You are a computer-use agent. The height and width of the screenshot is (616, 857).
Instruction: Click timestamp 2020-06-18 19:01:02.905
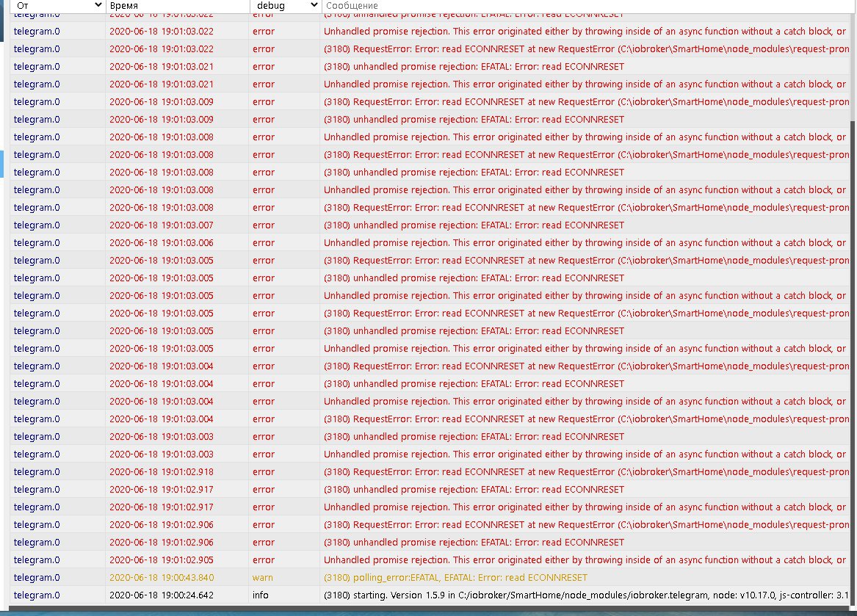(x=162, y=560)
